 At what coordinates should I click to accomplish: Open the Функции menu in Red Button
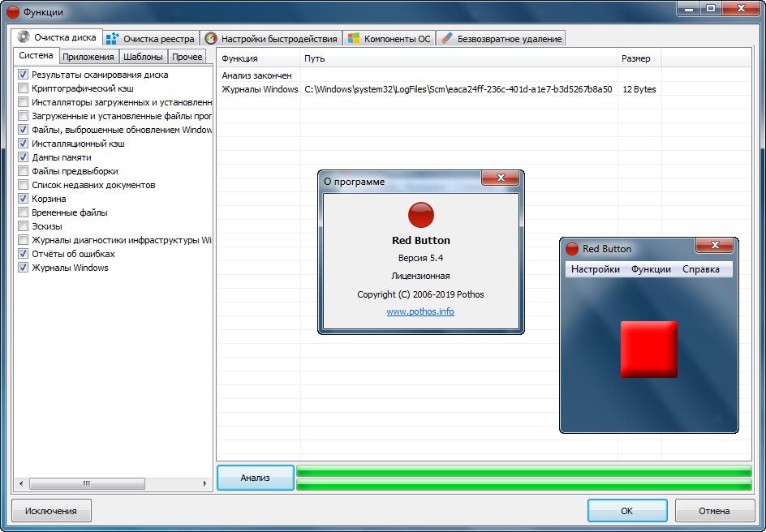click(x=651, y=269)
